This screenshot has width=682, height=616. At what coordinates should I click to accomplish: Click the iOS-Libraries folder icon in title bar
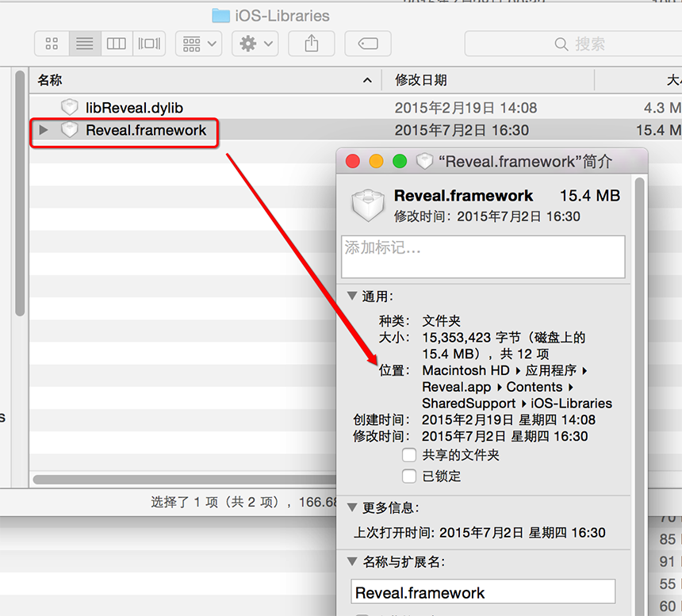(x=221, y=16)
